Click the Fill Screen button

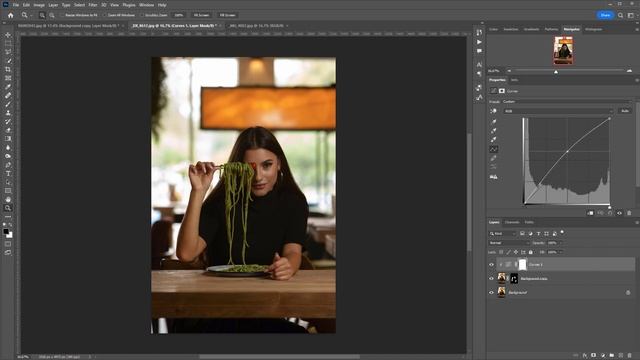pyautogui.click(x=227, y=15)
